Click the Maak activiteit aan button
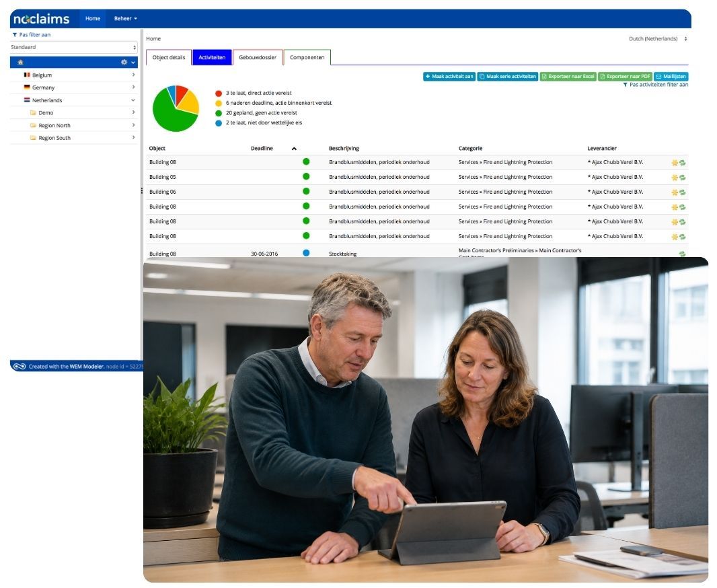The width and height of the screenshot is (717, 588). [449, 76]
